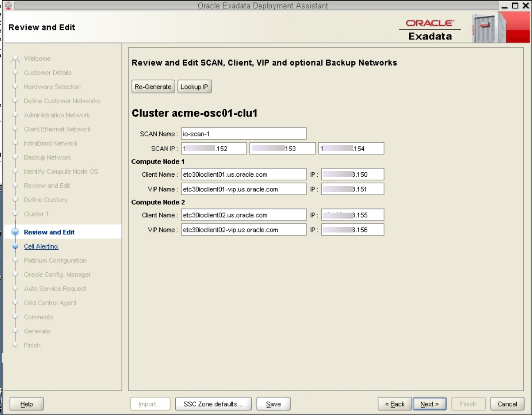Viewport: 532px width, 415px height.
Task: Go back with the Back button
Action: tap(395, 404)
